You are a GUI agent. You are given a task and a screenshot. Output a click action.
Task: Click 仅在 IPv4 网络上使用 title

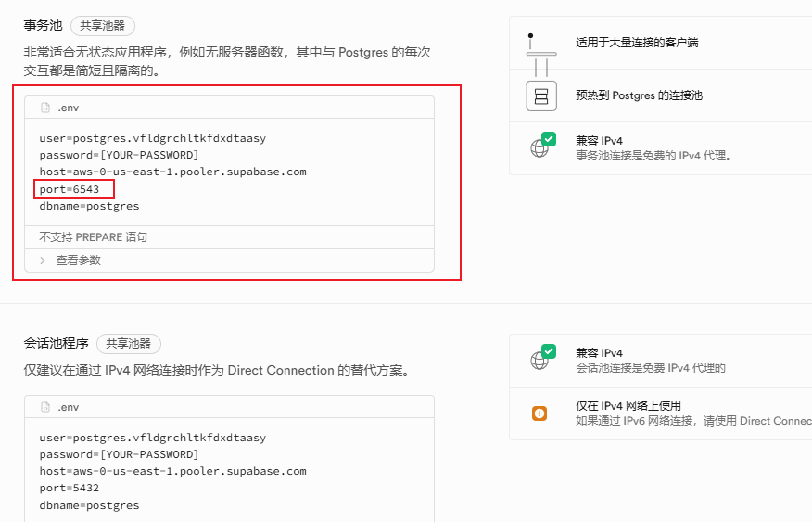point(628,405)
